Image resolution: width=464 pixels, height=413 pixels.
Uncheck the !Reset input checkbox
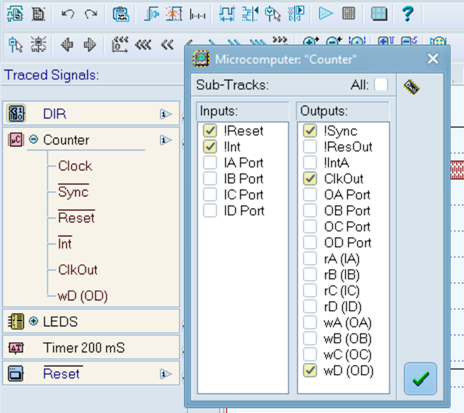click(x=210, y=131)
